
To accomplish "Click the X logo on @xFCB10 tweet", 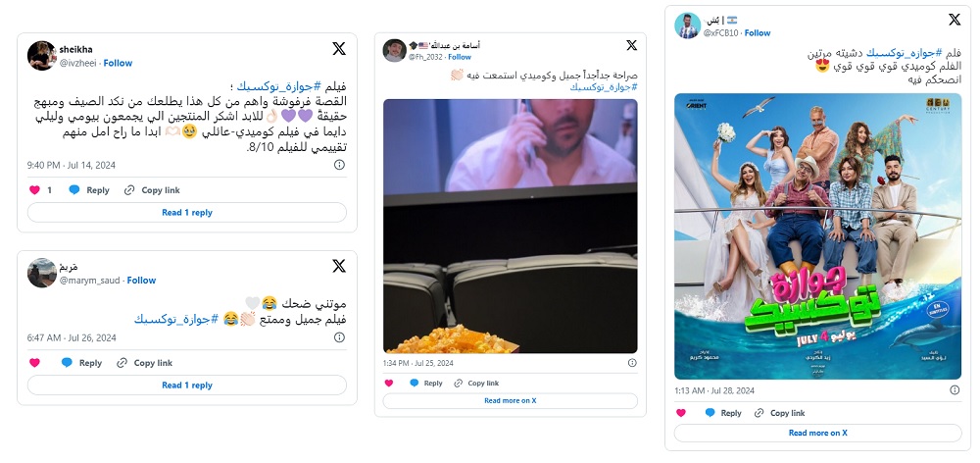I will point(955,20).
